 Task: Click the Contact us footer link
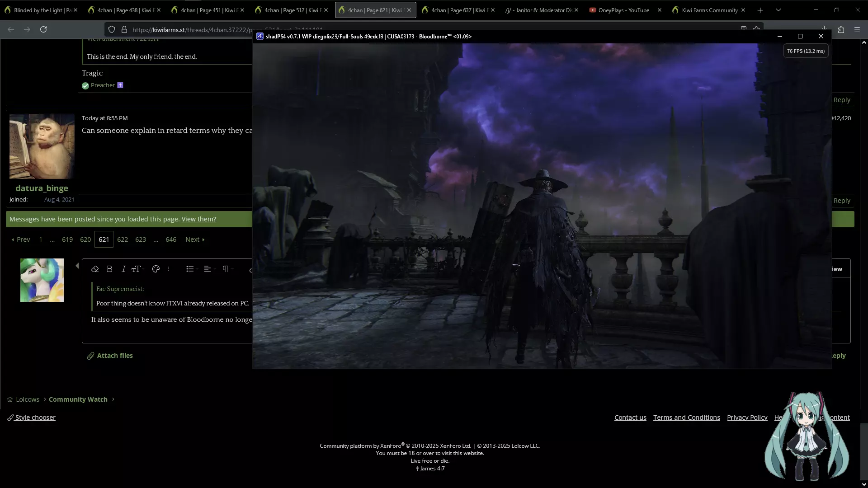630,418
